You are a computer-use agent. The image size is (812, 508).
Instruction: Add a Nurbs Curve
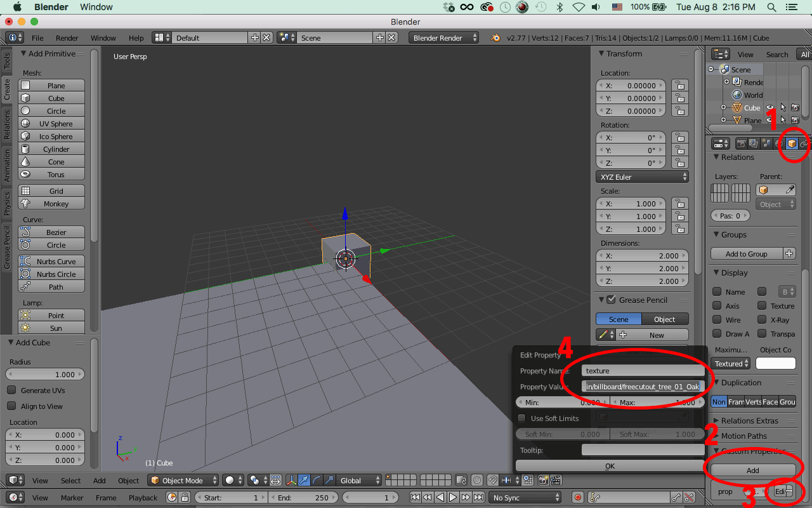[51, 261]
